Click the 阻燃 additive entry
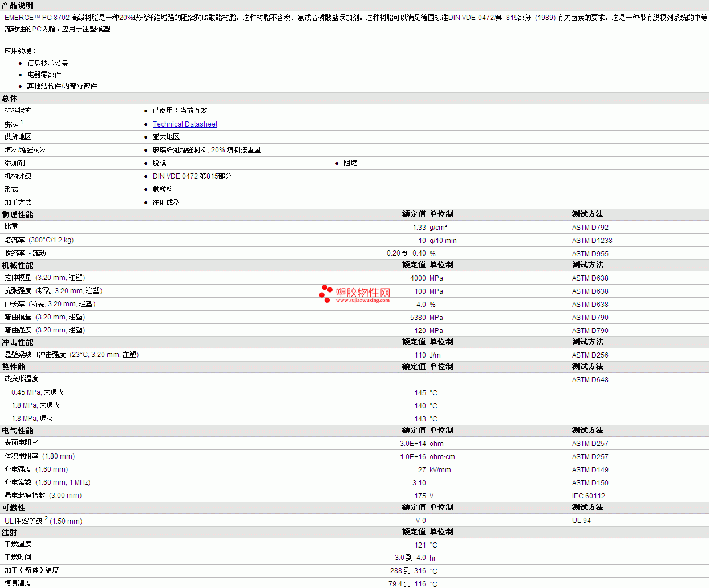The height and width of the screenshot is (588, 709). tap(350, 163)
